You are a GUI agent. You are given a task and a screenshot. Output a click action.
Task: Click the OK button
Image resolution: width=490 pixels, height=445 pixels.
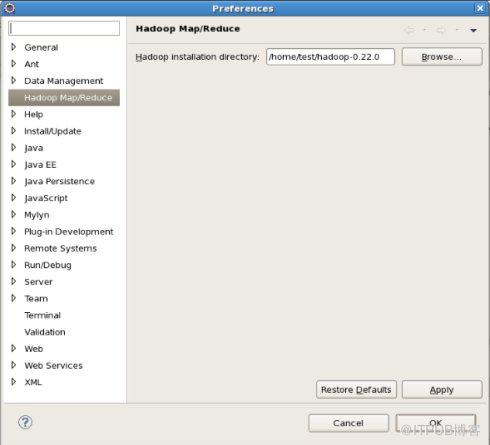click(x=436, y=423)
